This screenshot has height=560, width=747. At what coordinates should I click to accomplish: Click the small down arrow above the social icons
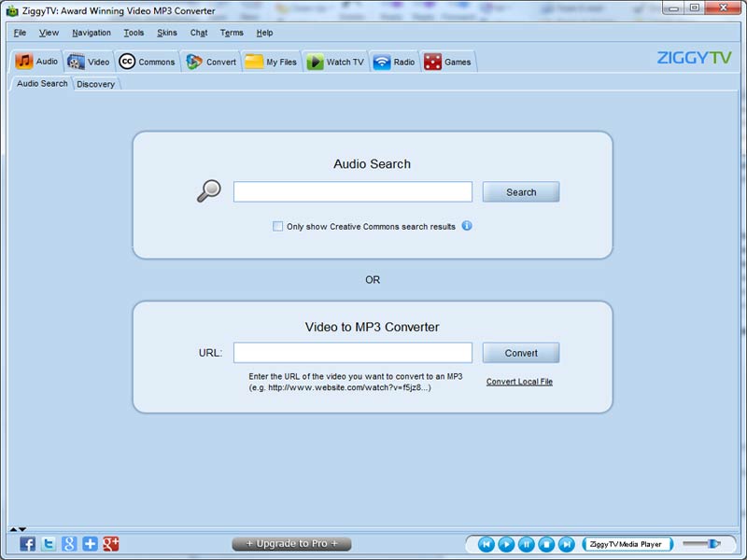[22, 529]
